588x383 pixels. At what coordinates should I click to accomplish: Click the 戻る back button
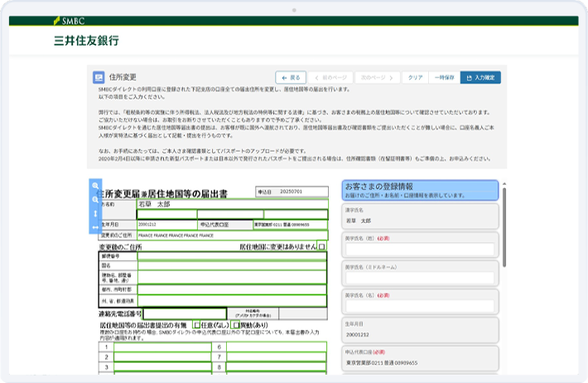point(291,78)
